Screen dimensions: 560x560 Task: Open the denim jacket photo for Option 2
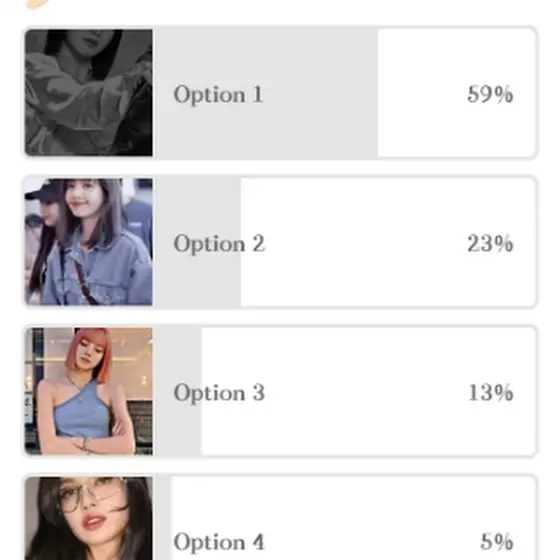pyautogui.click(x=89, y=242)
